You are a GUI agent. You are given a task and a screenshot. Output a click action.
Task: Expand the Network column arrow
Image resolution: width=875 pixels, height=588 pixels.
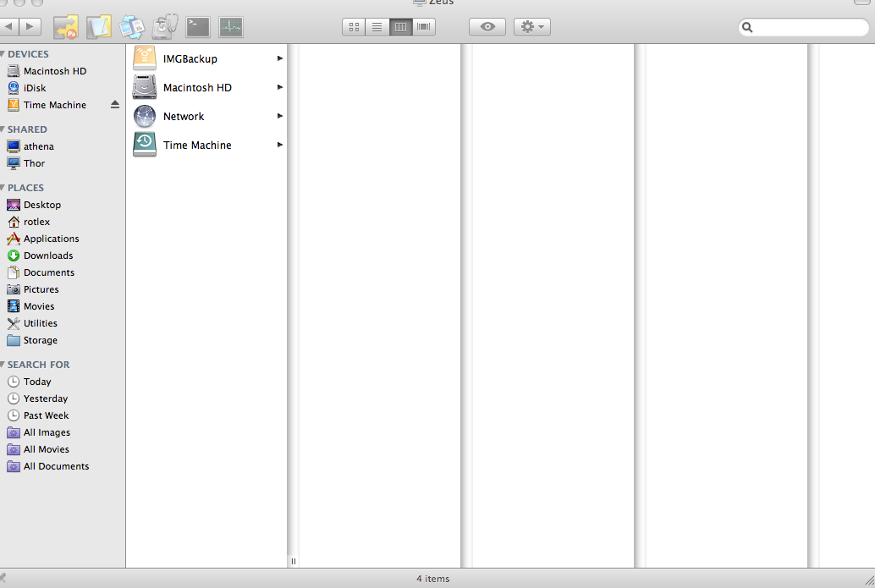[280, 117]
